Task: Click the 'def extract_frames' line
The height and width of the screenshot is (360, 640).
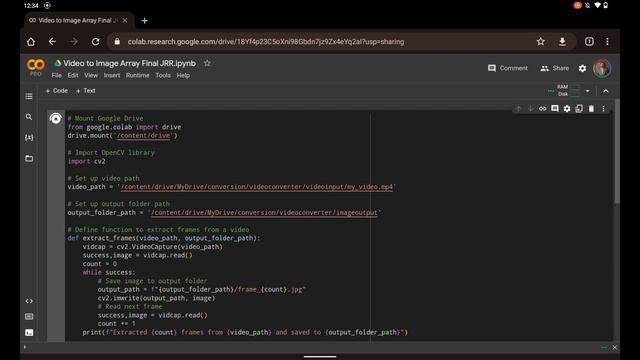Action: click(x=164, y=238)
